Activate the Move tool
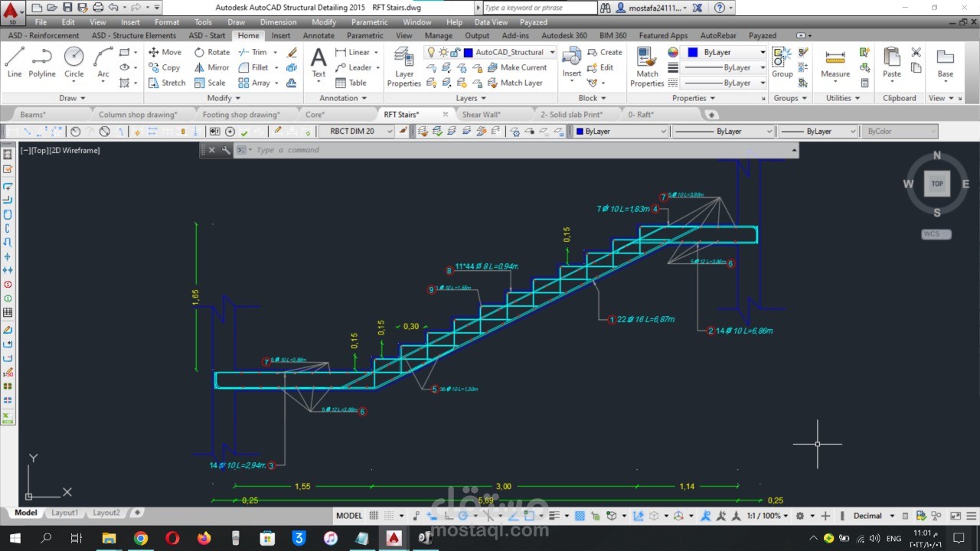This screenshot has width=980, height=551. coord(165,52)
